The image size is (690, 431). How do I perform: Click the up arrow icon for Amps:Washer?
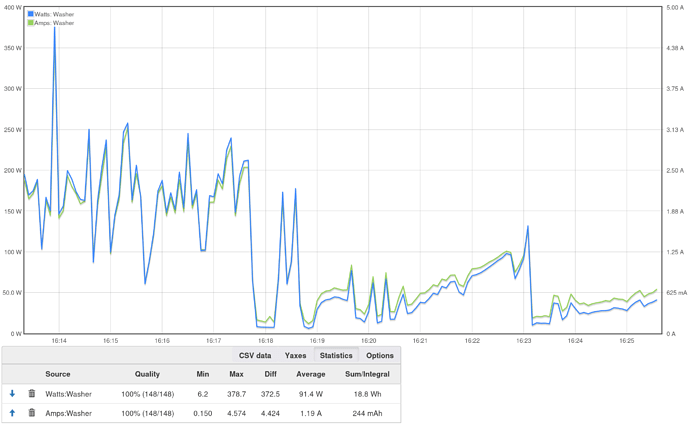[12, 413]
